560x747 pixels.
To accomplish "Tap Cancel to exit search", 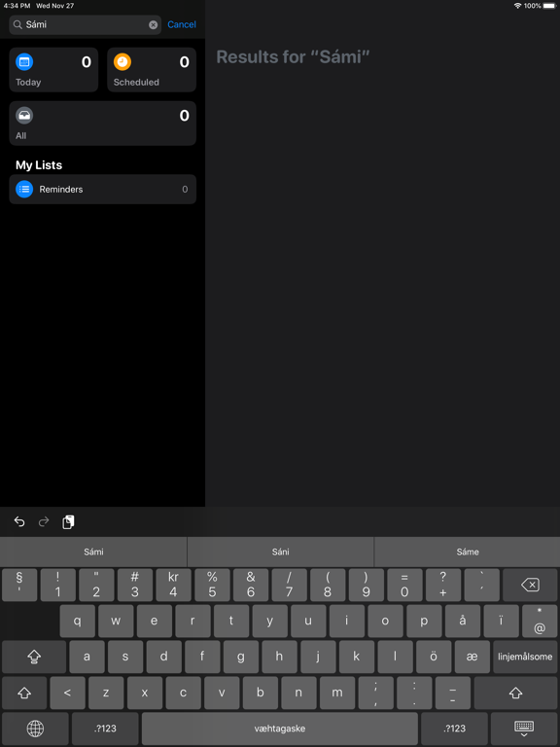I will [x=182, y=24].
